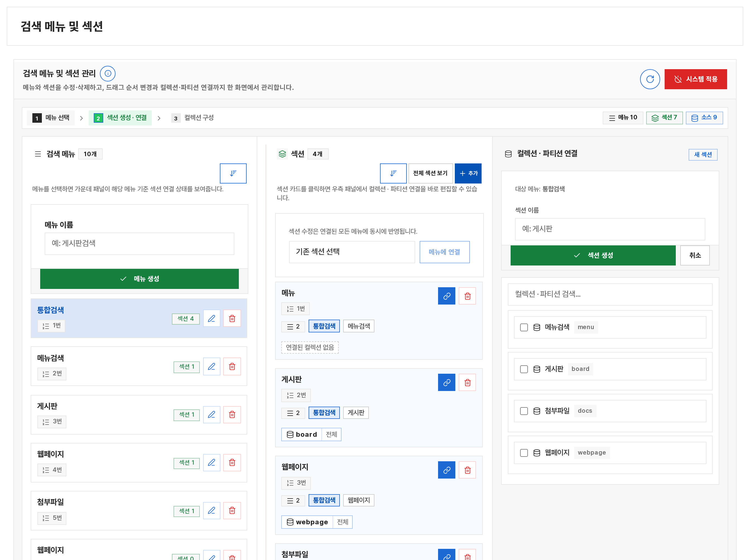This screenshot has width=750, height=560.
Task: Click the green 메뉴 생성 button
Action: click(x=139, y=279)
